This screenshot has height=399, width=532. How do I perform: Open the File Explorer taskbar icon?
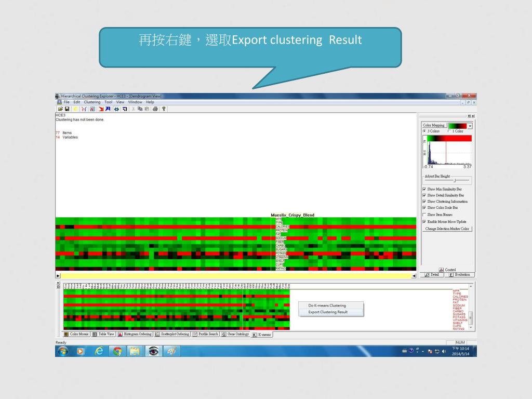point(135,351)
